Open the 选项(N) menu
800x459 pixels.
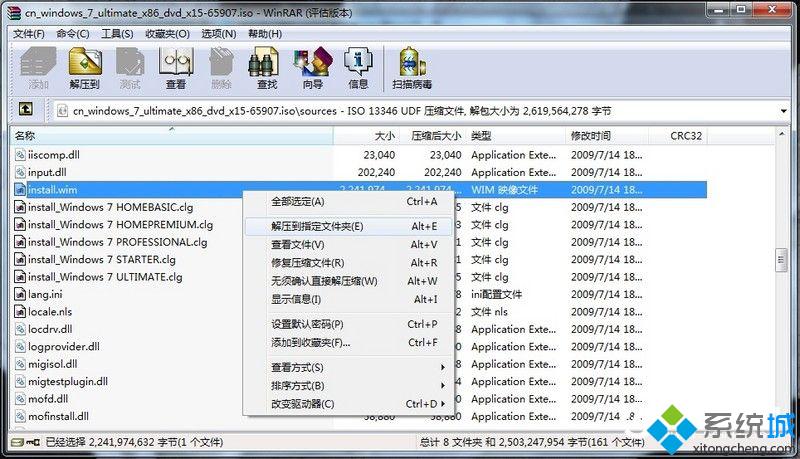click(x=218, y=34)
